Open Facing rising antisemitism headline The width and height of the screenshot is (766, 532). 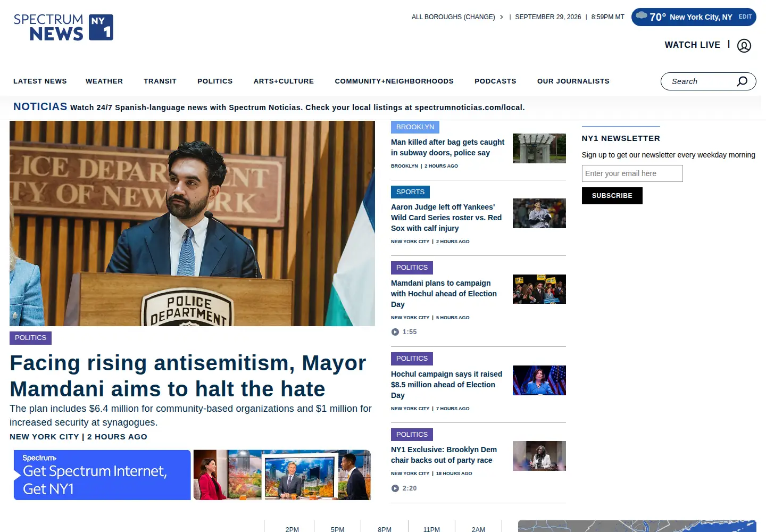[x=188, y=376]
